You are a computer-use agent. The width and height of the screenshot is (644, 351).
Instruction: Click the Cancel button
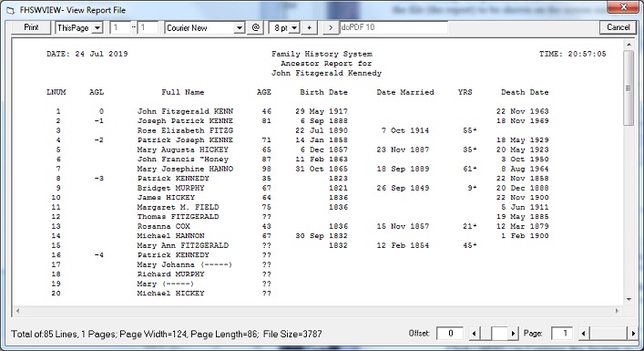[x=618, y=27]
